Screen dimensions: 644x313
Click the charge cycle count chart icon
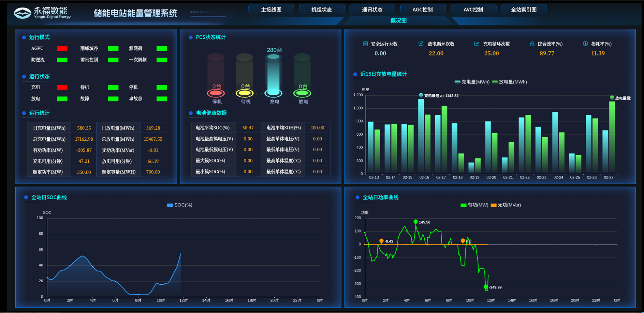tap(477, 44)
